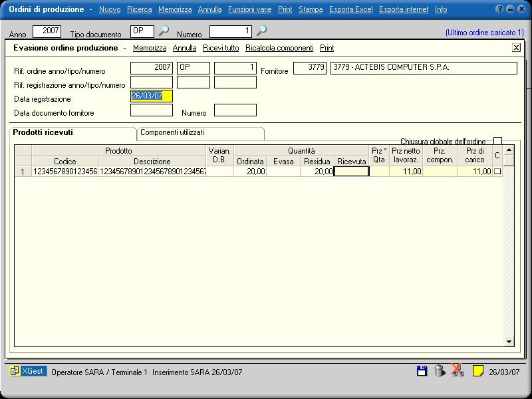Screen dimensions: 532x399
Task: Click Operatore SARA / Terminale 1 status text
Action: coord(99,372)
